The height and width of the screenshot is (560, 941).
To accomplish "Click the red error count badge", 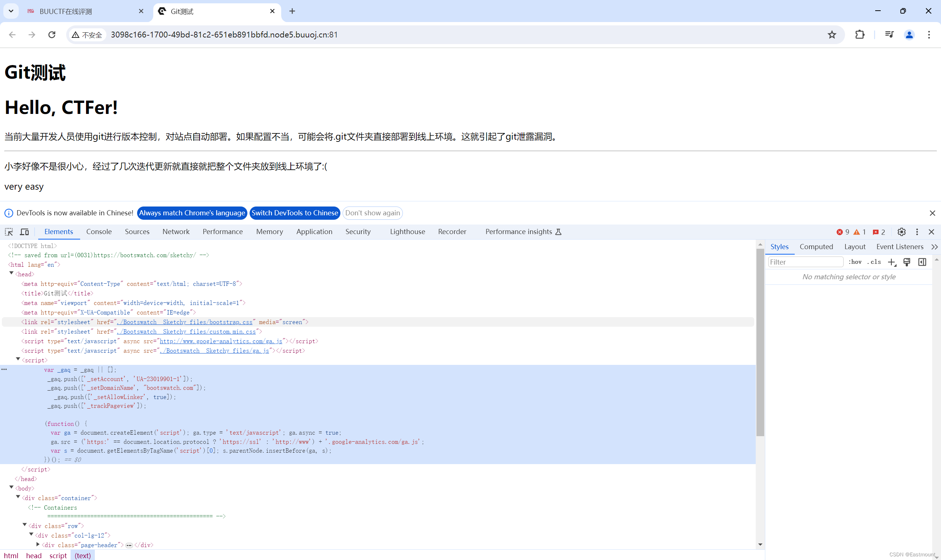I will pyautogui.click(x=842, y=232).
